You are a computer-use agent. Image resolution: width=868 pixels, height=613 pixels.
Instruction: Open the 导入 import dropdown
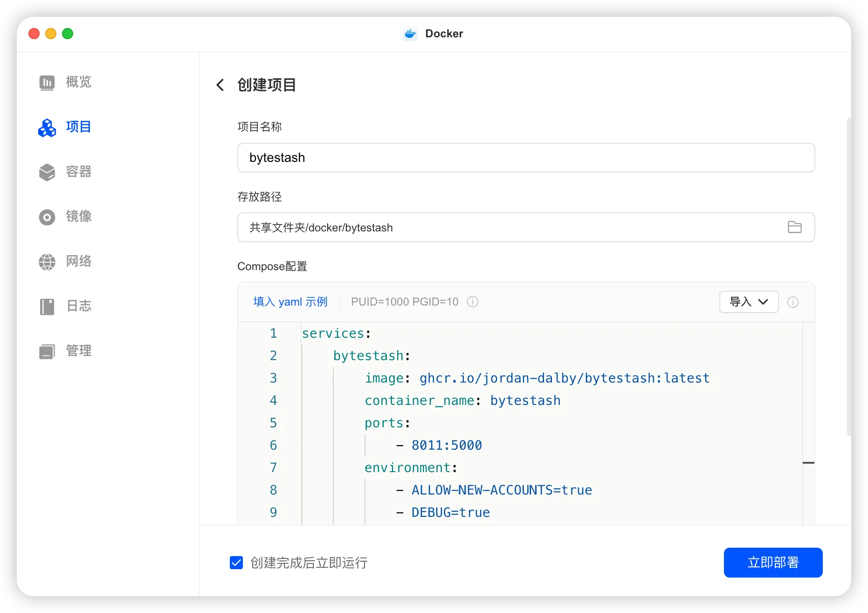point(749,302)
